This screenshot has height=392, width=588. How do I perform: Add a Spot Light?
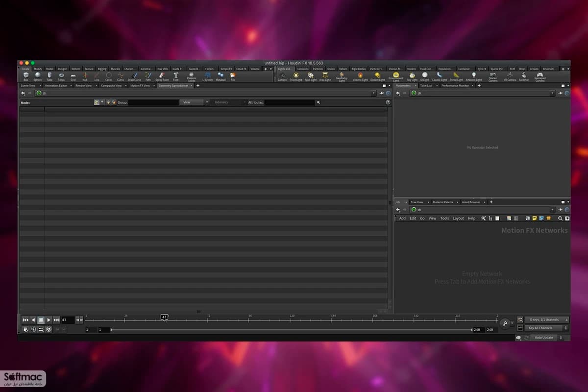[311, 76]
